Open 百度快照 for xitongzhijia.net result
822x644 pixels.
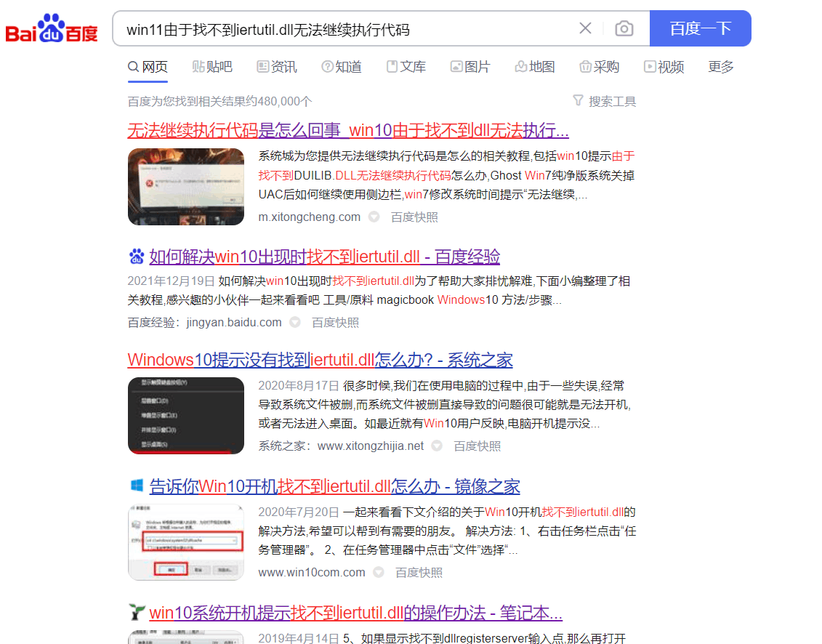click(477, 446)
